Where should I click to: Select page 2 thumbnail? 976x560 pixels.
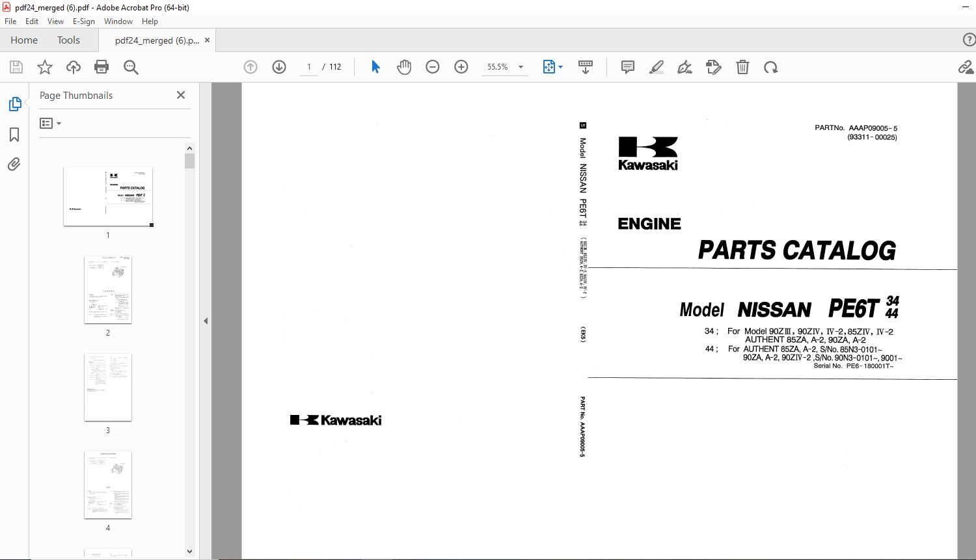pyautogui.click(x=108, y=290)
